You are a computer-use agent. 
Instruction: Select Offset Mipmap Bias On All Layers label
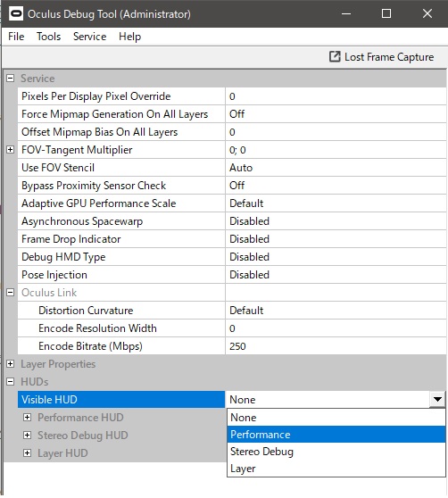tap(99, 132)
